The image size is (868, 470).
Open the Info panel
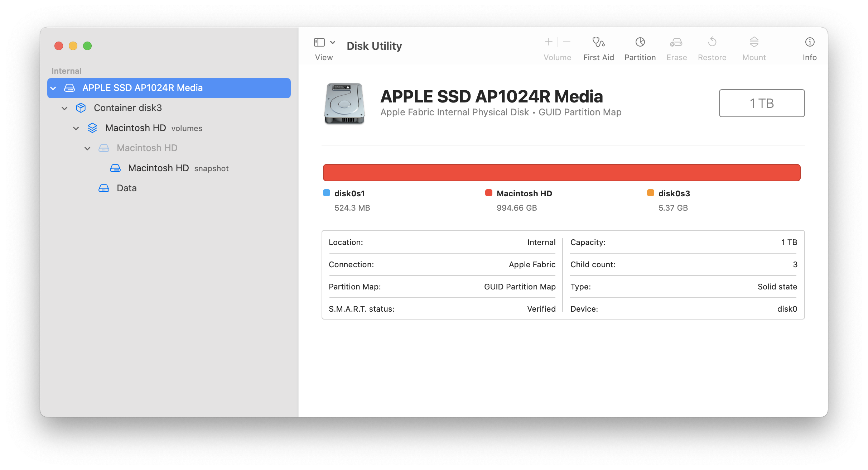809,43
